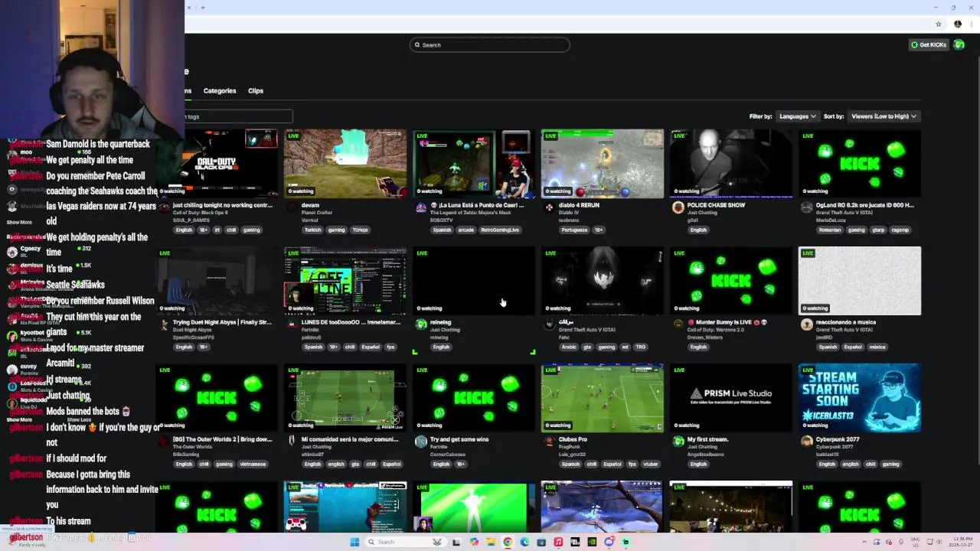Screen dimensions: 980x551
Task: Click the ROBOXTV channel avatar
Action: click(421, 207)
